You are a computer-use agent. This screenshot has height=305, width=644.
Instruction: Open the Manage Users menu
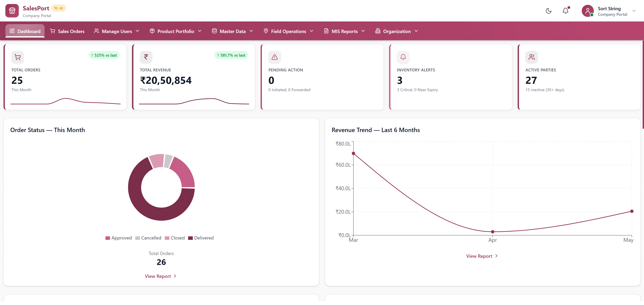[x=117, y=31]
